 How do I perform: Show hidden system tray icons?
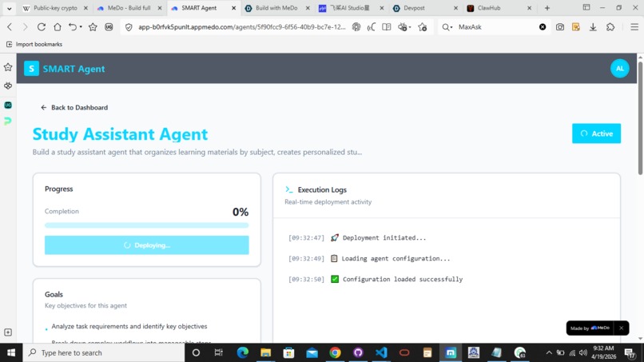point(549,352)
